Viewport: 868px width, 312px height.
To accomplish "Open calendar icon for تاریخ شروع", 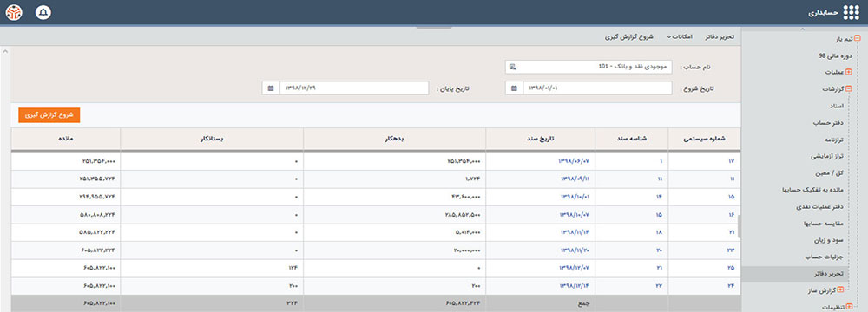I will [514, 88].
